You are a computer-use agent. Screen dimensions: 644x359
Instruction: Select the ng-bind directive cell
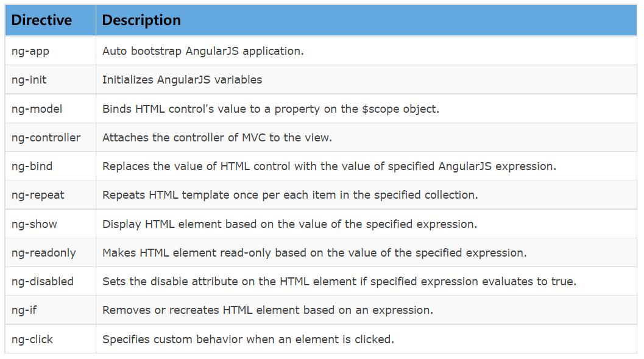click(51, 166)
